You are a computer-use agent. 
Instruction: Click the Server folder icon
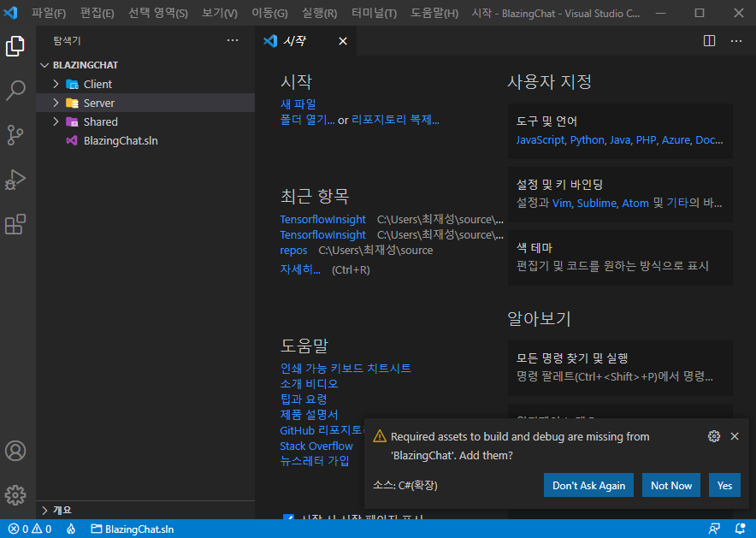[73, 103]
